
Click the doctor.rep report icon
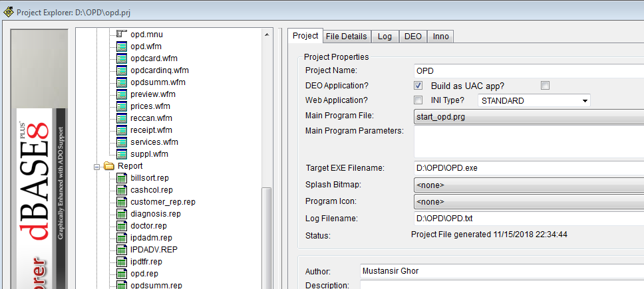click(x=122, y=226)
